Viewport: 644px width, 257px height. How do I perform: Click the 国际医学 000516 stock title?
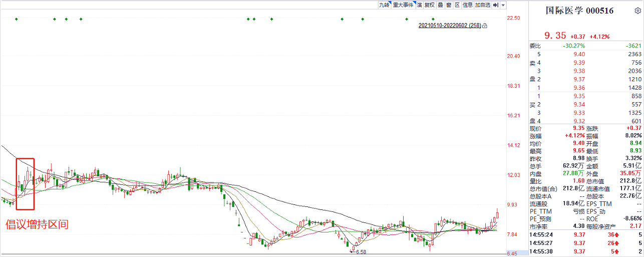pyautogui.click(x=579, y=11)
